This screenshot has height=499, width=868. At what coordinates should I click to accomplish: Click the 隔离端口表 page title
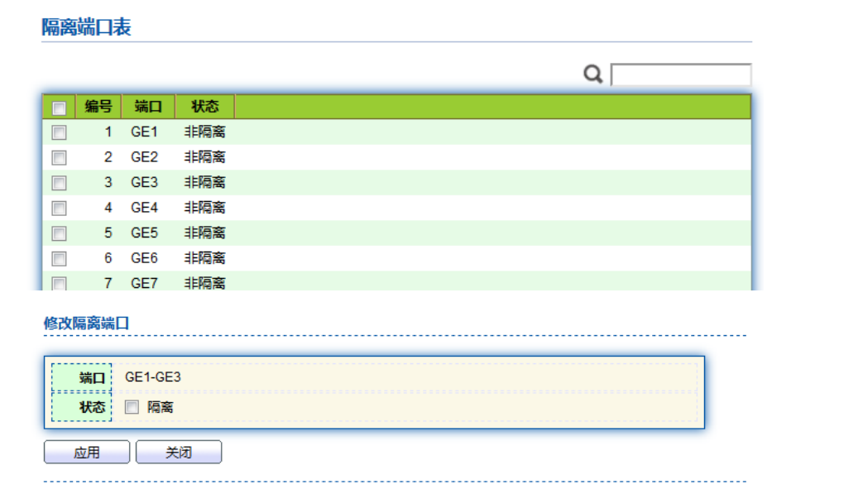click(x=86, y=27)
